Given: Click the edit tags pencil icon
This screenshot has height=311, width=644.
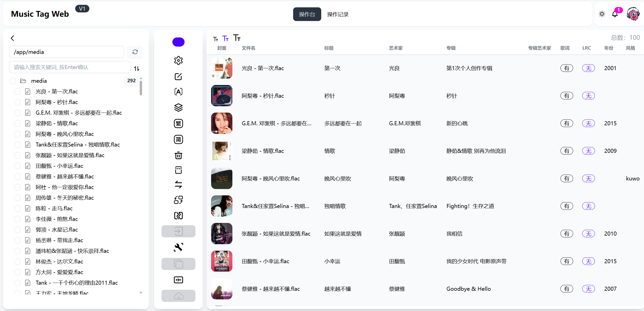Looking at the screenshot, I should (178, 76).
